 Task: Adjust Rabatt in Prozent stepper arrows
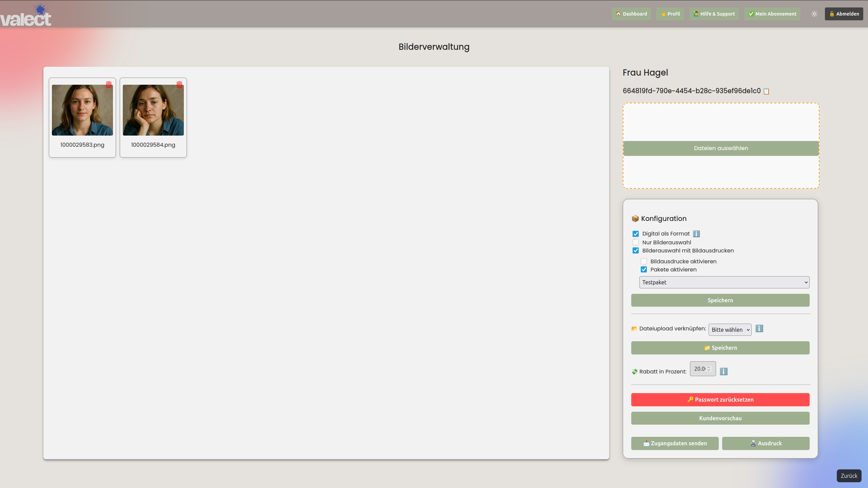709,369
